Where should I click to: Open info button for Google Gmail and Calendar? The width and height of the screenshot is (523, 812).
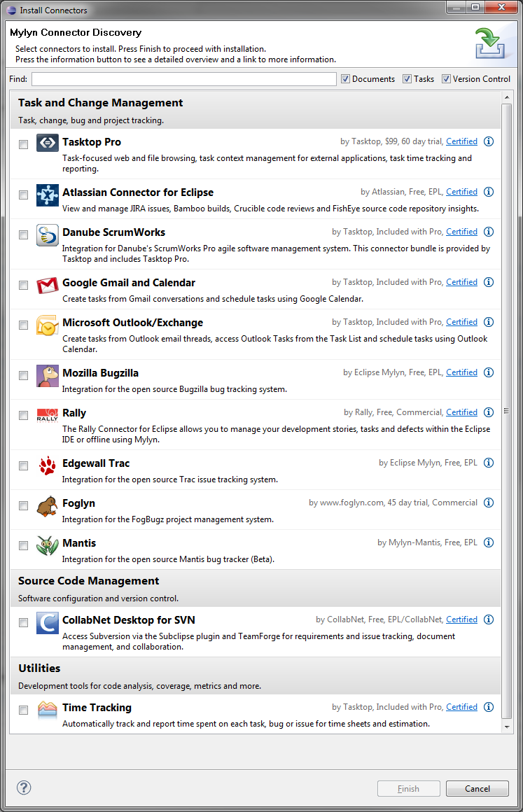coord(488,281)
